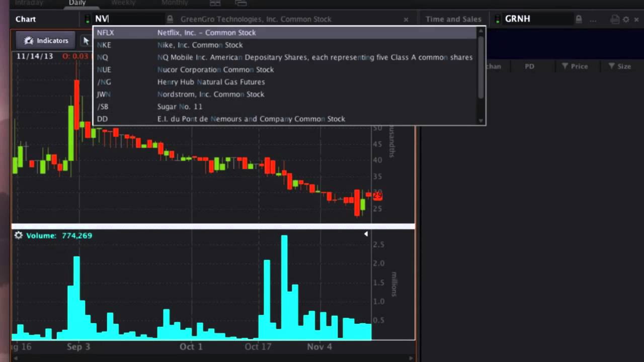Click the GRNH symbol input field

(537, 19)
